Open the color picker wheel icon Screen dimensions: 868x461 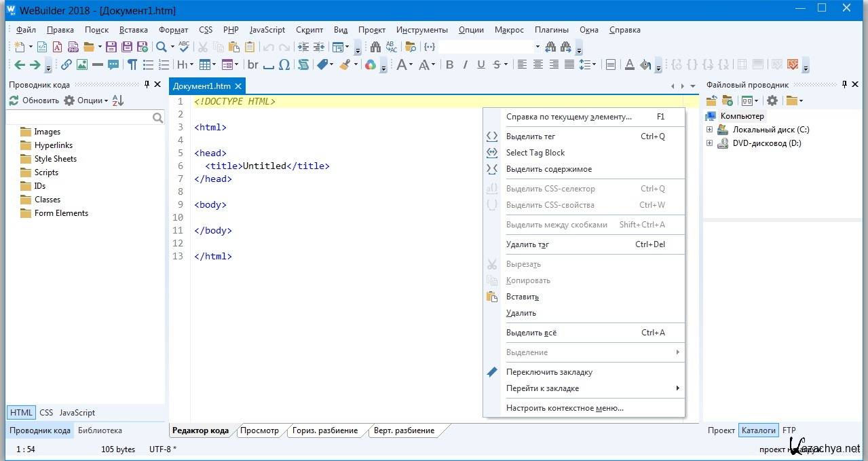click(x=370, y=65)
